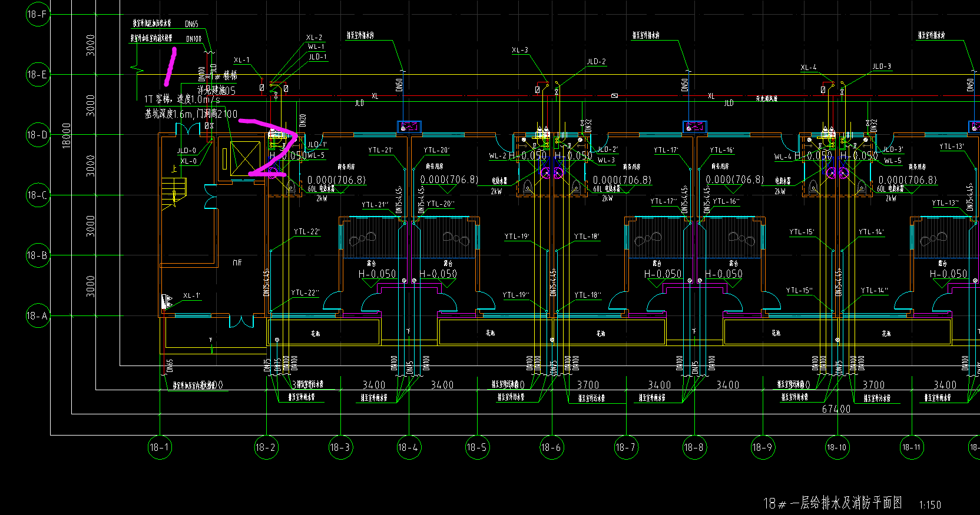The width and height of the screenshot is (980, 515).
Task: Select the WL-3 pipe label
Action: click(x=607, y=160)
